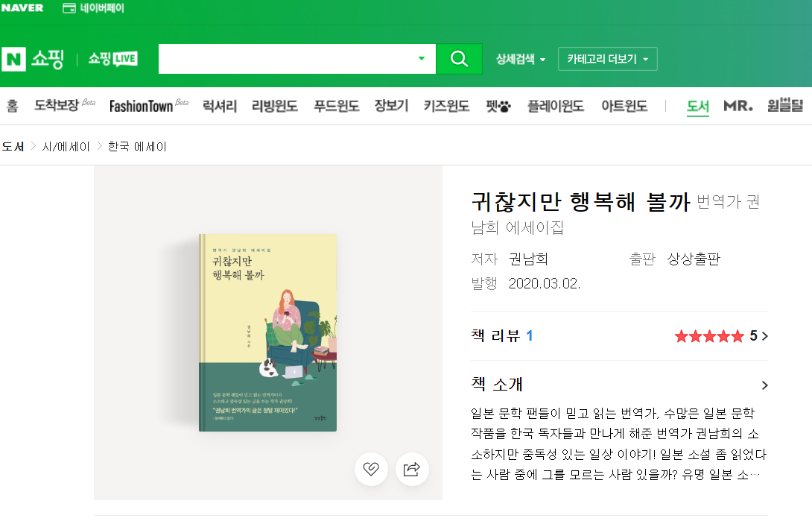Viewport: 812px width, 524px height.
Task: Open 도착보장 tab
Action: click(x=65, y=105)
